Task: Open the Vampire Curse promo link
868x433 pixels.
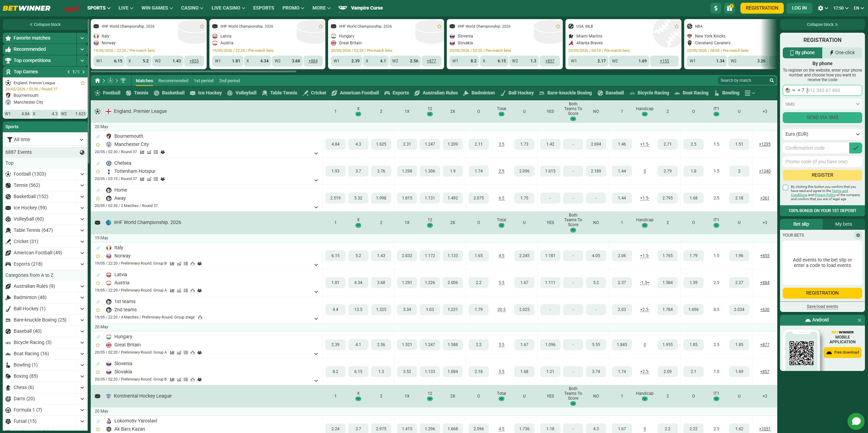Action: (361, 8)
